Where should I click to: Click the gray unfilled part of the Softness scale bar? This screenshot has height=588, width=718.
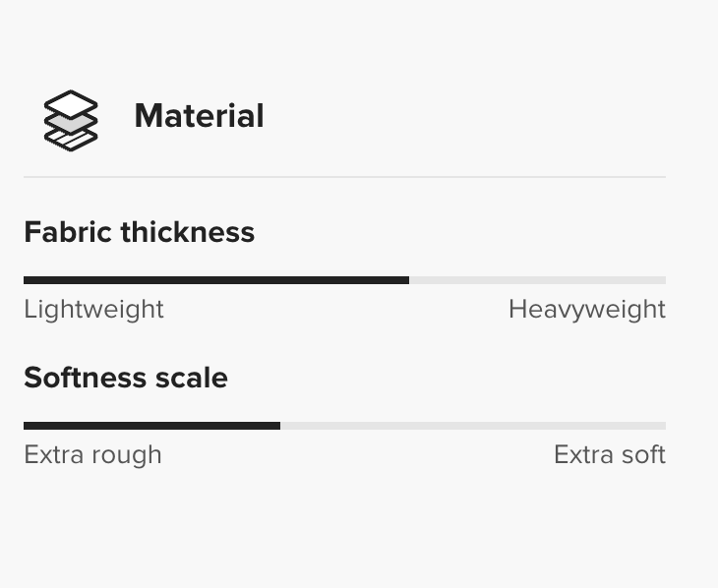click(472, 426)
